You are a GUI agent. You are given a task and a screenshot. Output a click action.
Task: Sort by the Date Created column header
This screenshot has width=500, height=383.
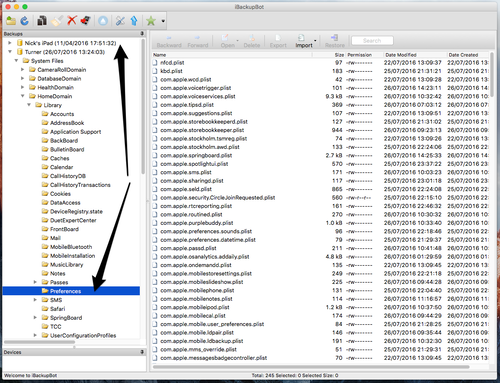(x=467, y=55)
